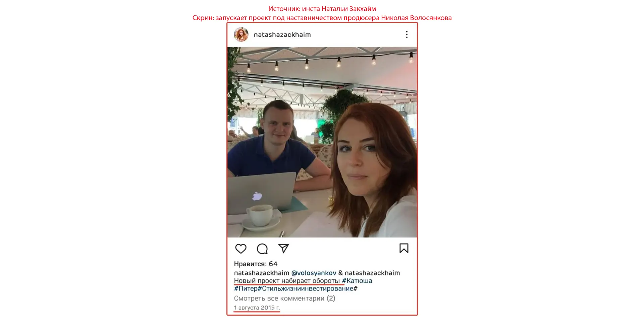The width and height of the screenshot is (644, 321).
Task: Click caption text 'Новый проект набирает обороты'
Action: click(x=287, y=280)
